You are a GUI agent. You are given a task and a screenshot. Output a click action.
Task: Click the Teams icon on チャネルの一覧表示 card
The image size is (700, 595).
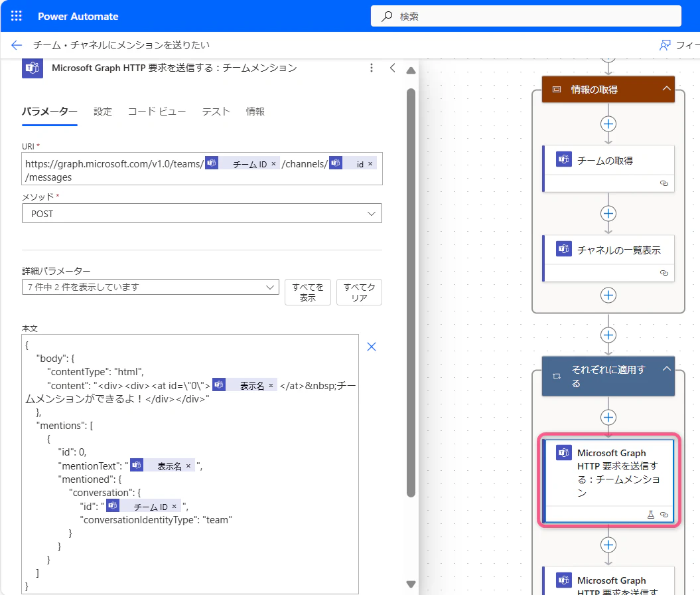564,248
